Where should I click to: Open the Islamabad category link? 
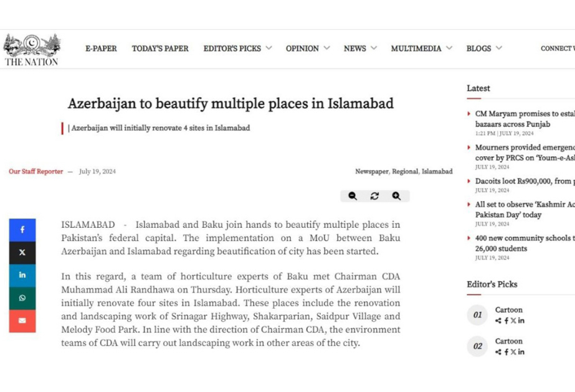[x=437, y=172]
